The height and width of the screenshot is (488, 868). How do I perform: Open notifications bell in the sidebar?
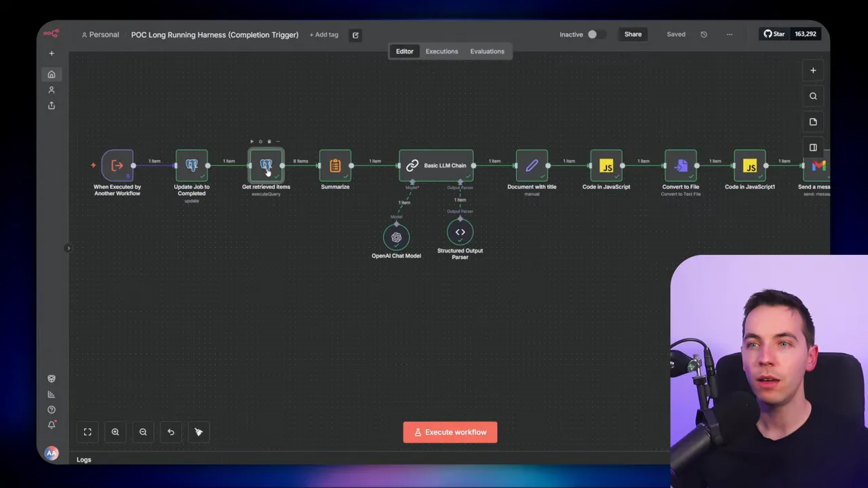point(51,424)
